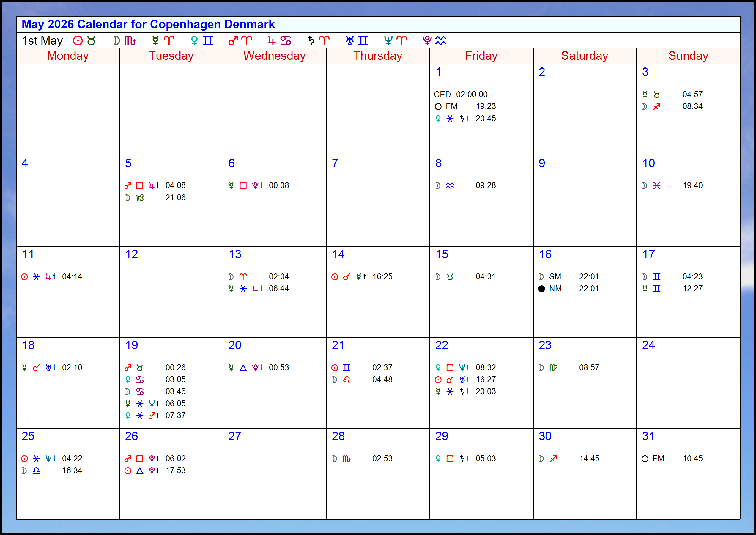Click the trine triangle symbol on May 20
Screen dimensions: 756x535
click(x=243, y=368)
